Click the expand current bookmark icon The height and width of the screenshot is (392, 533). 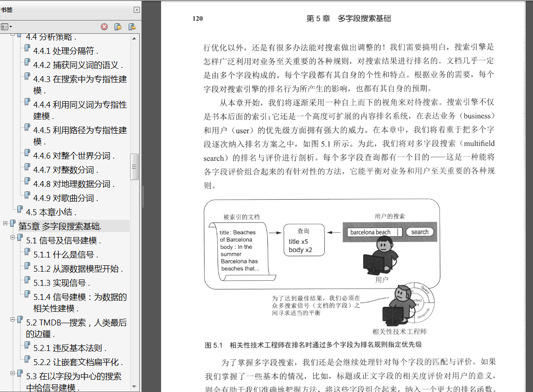pyautogui.click(x=132, y=27)
